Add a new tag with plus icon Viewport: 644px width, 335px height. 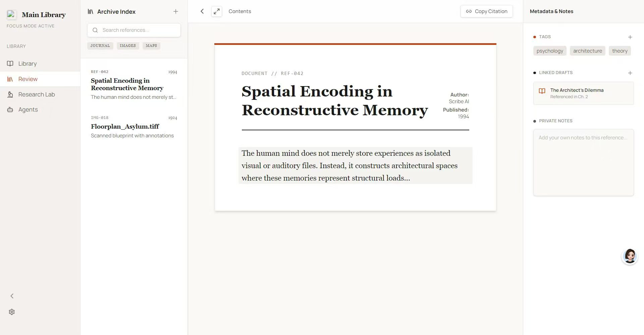click(x=630, y=37)
